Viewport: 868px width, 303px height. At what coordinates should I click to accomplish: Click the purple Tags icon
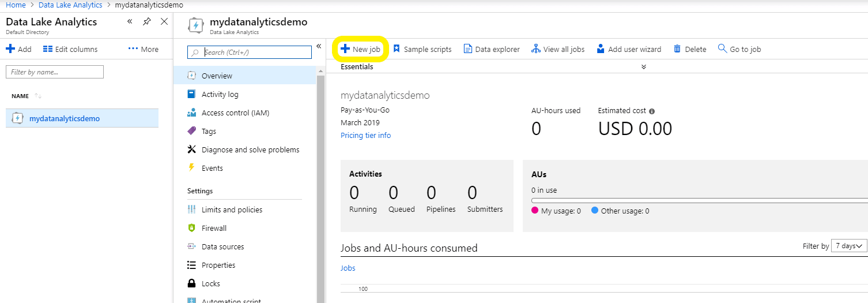tap(192, 131)
